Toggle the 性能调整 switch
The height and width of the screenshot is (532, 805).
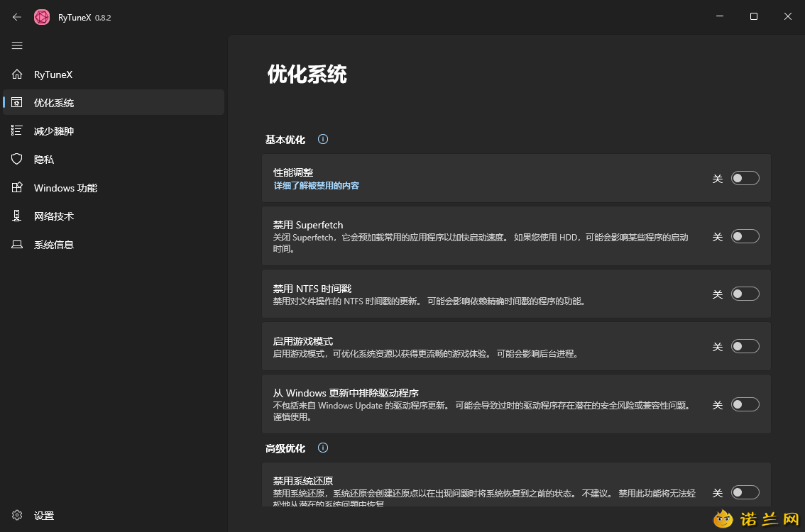[745, 178]
